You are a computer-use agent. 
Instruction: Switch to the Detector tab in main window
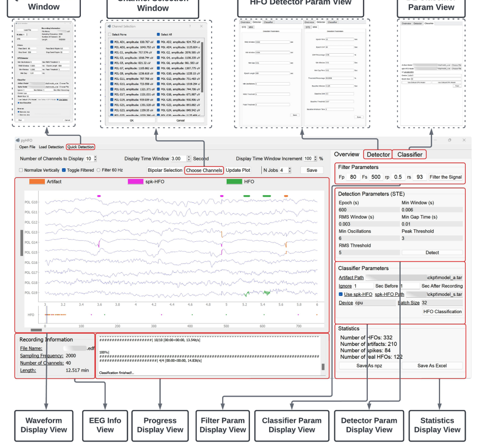click(x=378, y=154)
